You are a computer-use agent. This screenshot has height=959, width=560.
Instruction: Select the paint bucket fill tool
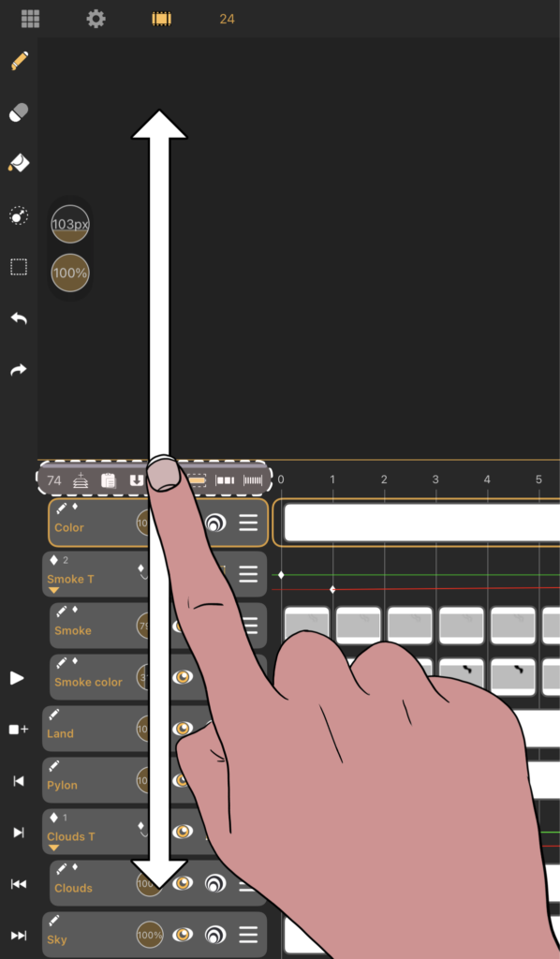click(19, 164)
